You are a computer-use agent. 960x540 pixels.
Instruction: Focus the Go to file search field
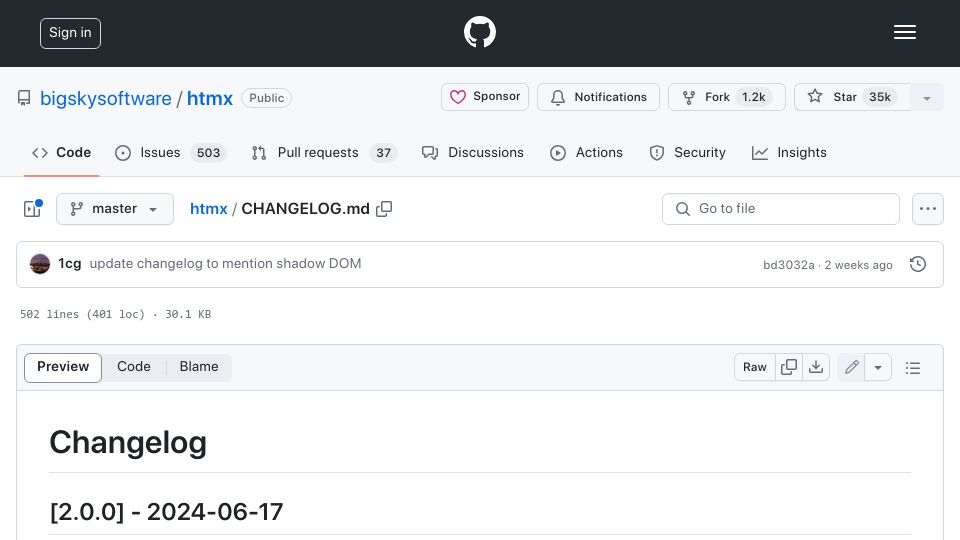[781, 209]
